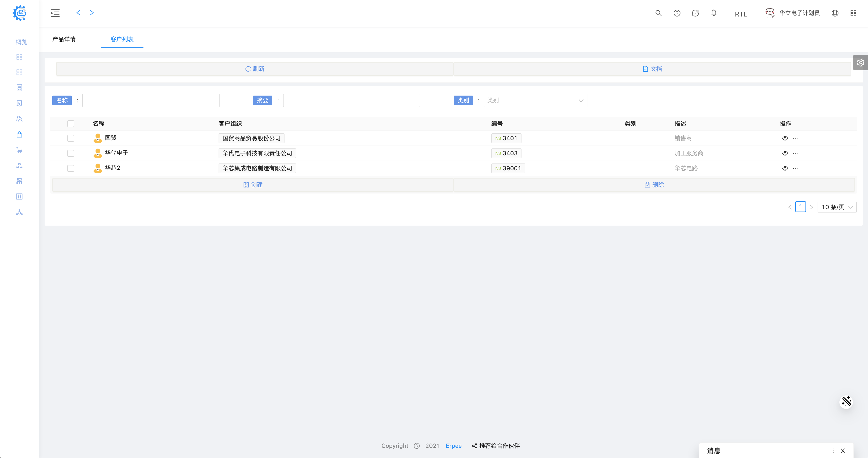Switch to the 产品详情 tab
The height and width of the screenshot is (458, 868).
pyautogui.click(x=64, y=39)
